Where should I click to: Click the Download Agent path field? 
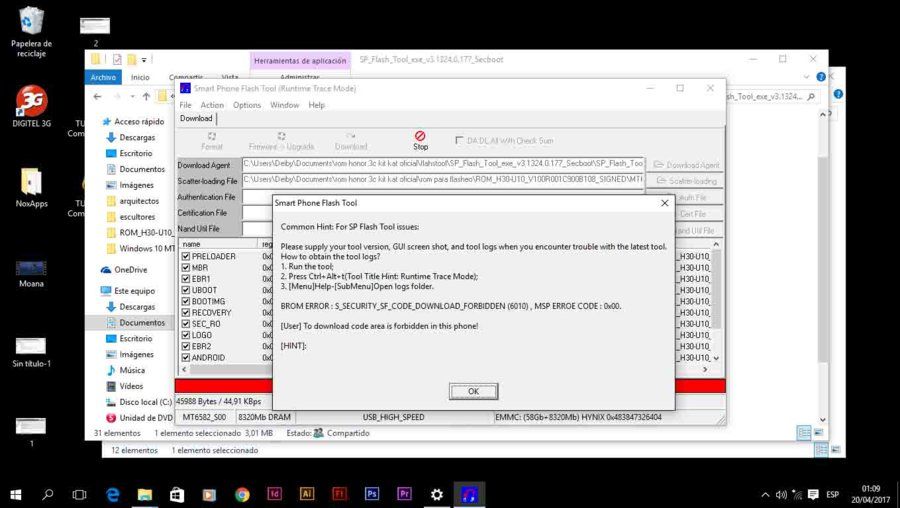click(x=443, y=164)
